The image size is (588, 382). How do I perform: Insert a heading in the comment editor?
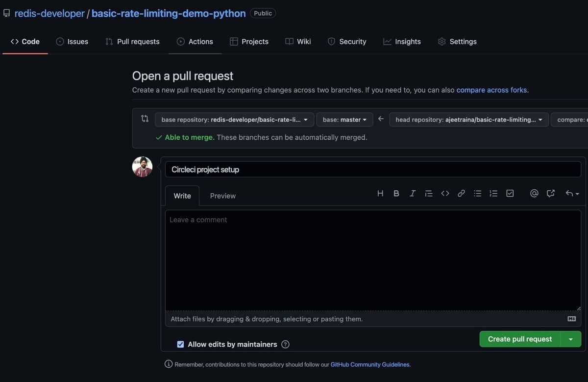pyautogui.click(x=380, y=193)
